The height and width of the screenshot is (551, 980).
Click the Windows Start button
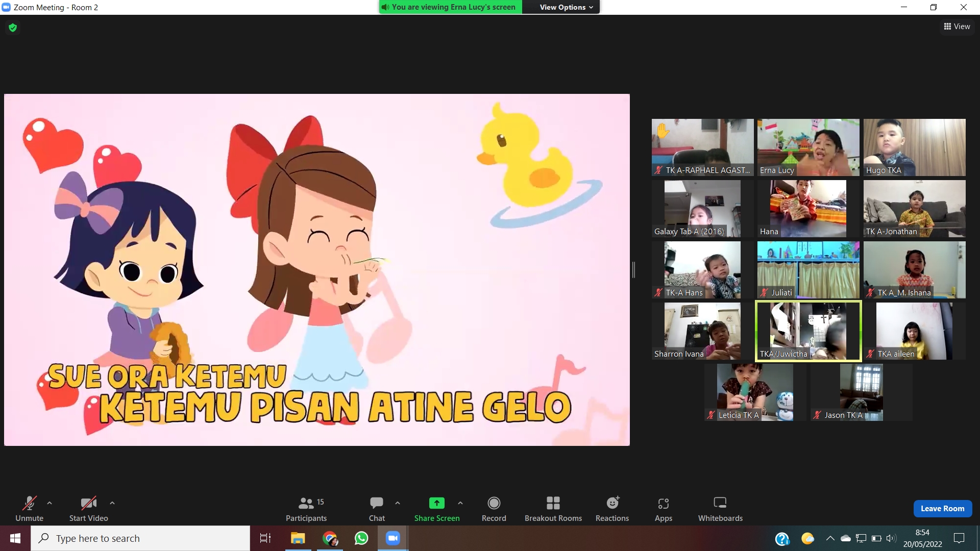pos(15,538)
